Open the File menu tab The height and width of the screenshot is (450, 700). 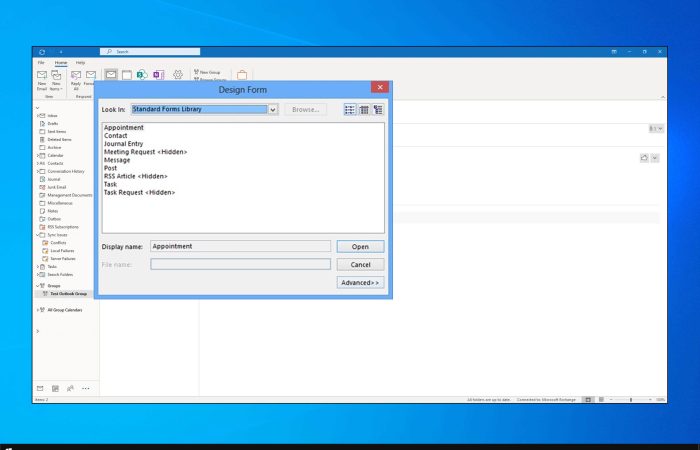(41, 62)
